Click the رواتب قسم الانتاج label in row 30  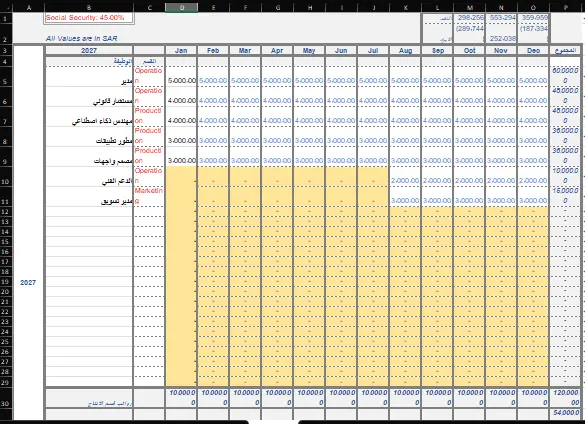[x=89, y=398]
